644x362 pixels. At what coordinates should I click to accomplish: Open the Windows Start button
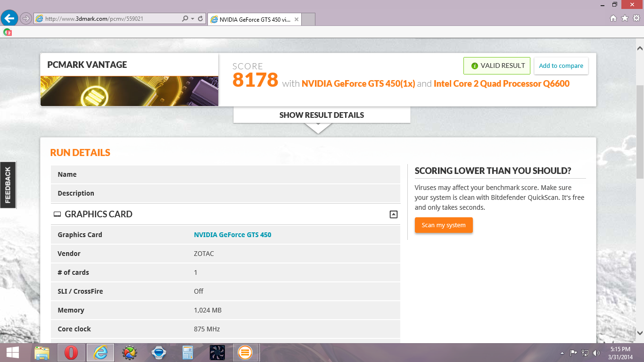(13, 353)
